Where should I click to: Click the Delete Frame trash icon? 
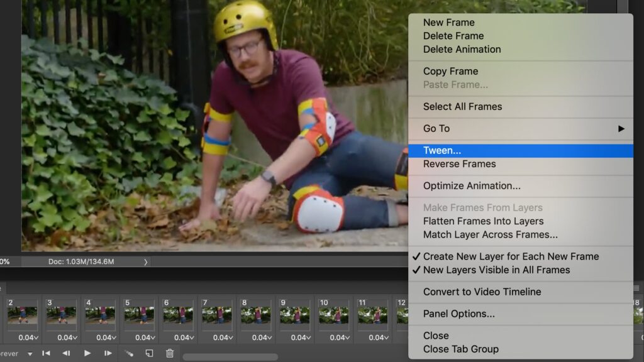tap(169, 353)
